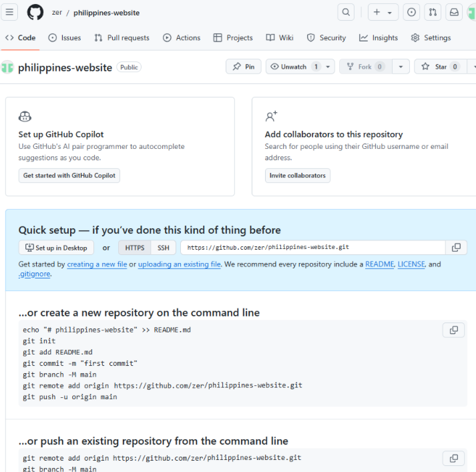Open the fork options dropdown arrow
This screenshot has height=472, width=476.
[401, 67]
